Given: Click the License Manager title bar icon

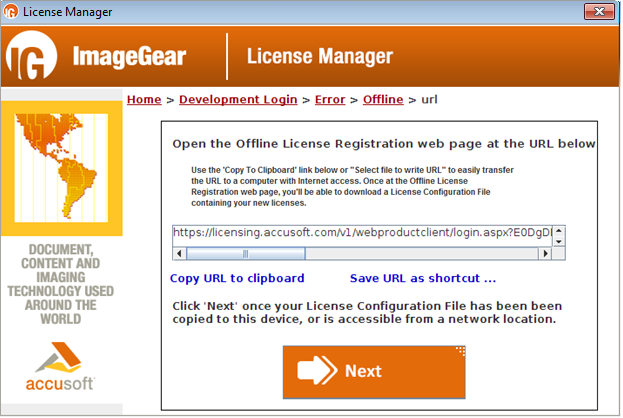Looking at the screenshot, I should [x=12, y=12].
